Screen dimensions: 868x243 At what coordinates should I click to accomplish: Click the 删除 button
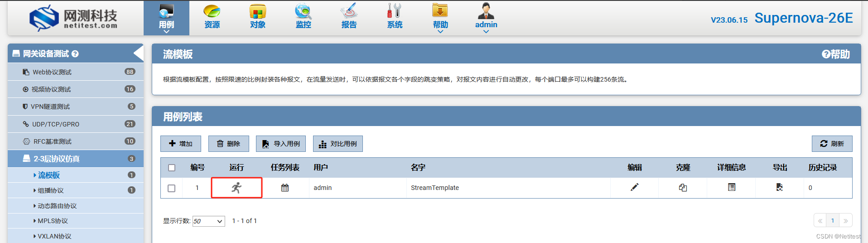coord(228,144)
